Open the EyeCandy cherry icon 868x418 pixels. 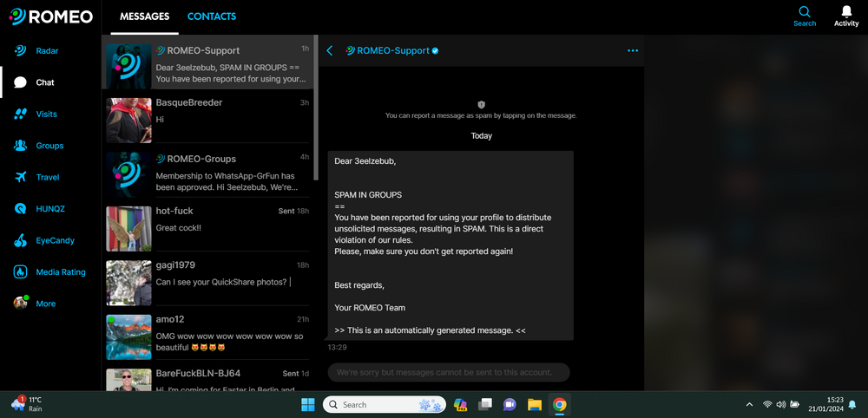(x=20, y=240)
